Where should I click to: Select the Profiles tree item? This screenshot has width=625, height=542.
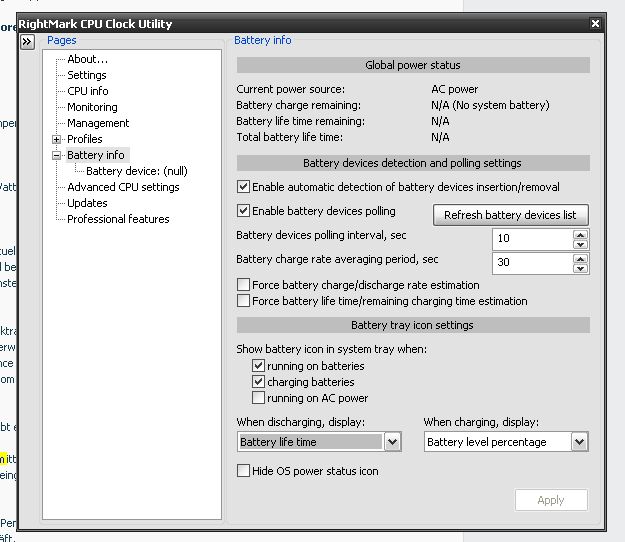point(85,139)
